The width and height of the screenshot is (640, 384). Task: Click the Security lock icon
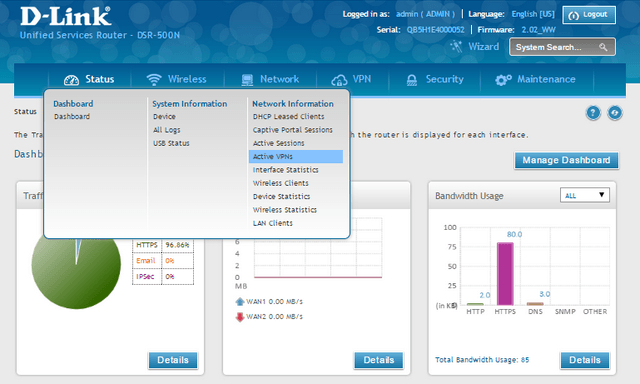pos(412,80)
